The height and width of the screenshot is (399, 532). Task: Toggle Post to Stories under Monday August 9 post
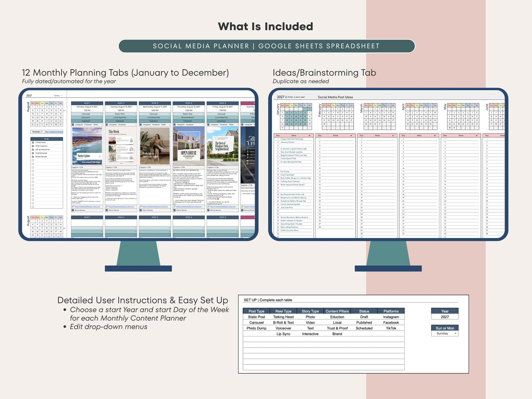coord(73,210)
